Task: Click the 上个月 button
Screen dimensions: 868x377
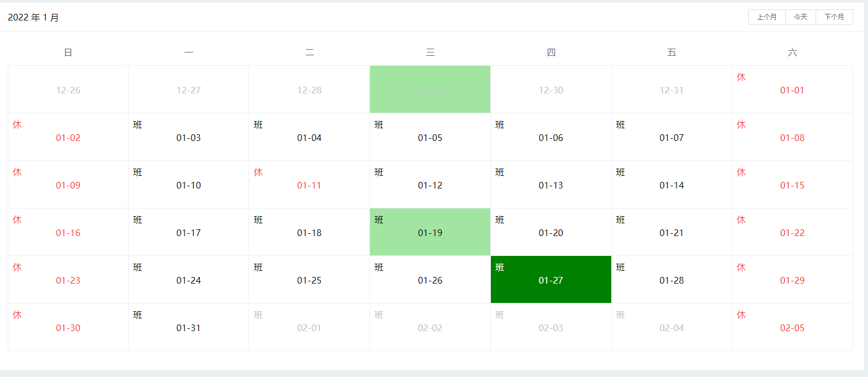Action: [x=766, y=17]
